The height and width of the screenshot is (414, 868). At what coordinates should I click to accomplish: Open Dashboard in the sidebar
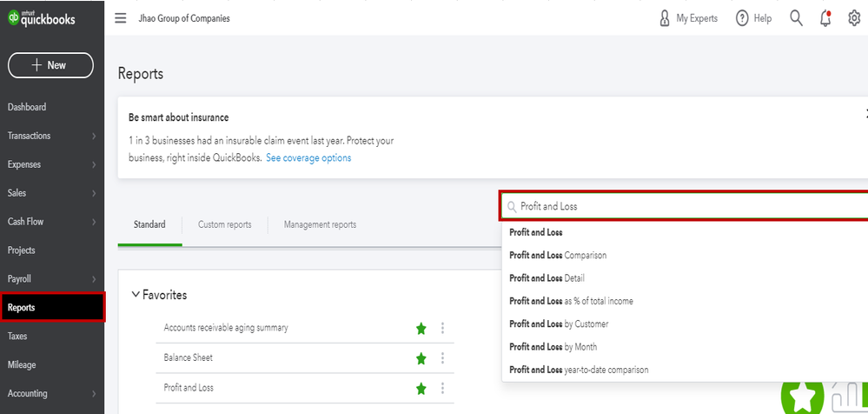27,107
